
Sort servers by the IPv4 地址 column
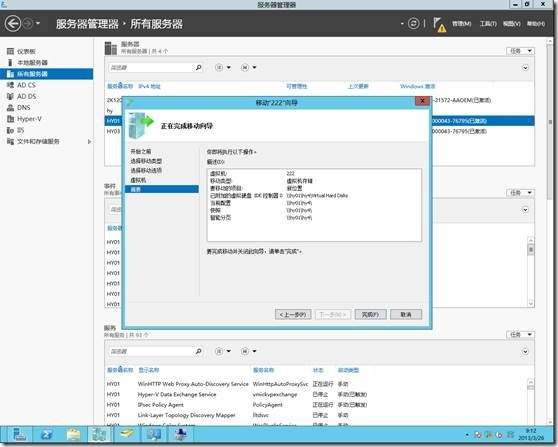tap(149, 86)
